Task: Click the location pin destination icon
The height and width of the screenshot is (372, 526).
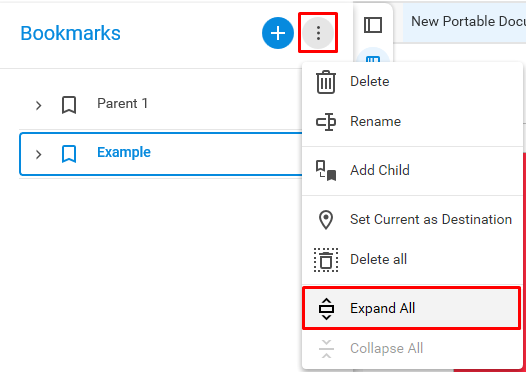Action: coord(326,220)
